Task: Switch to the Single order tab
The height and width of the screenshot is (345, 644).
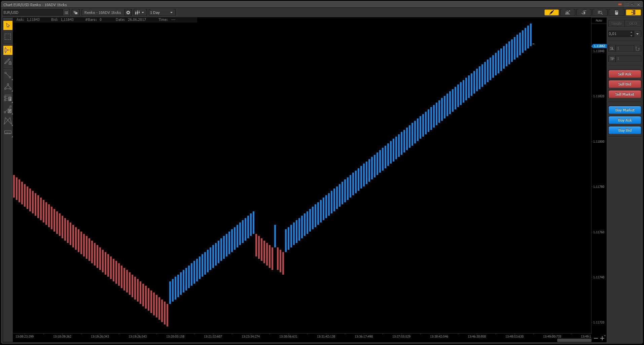Action: pos(616,24)
